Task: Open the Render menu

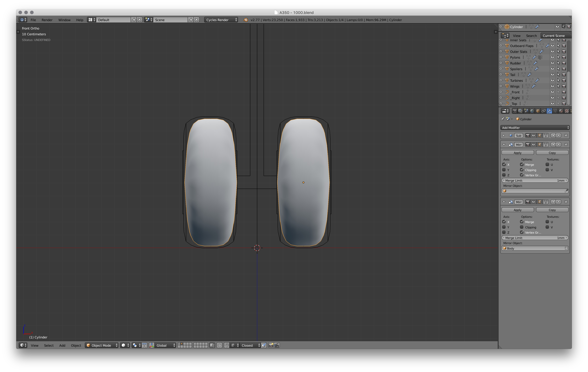Action: coord(47,20)
